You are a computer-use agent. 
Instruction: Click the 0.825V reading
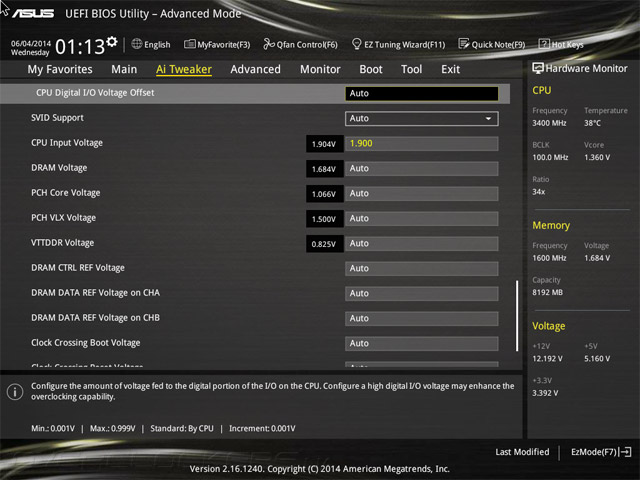(x=324, y=244)
